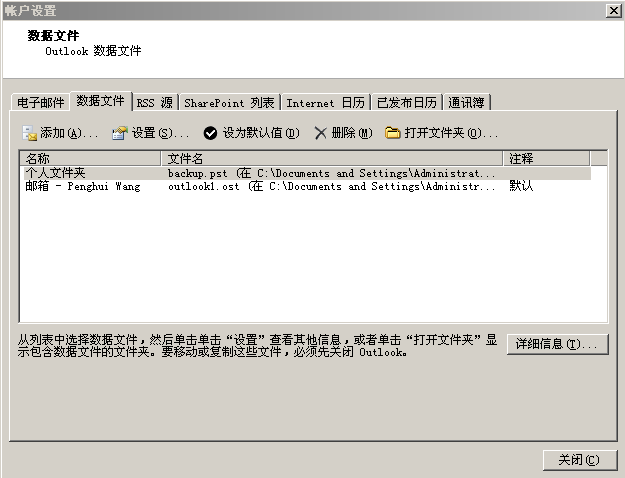
Task: Select the 个人文件夹 row
Action: [x=306, y=173]
